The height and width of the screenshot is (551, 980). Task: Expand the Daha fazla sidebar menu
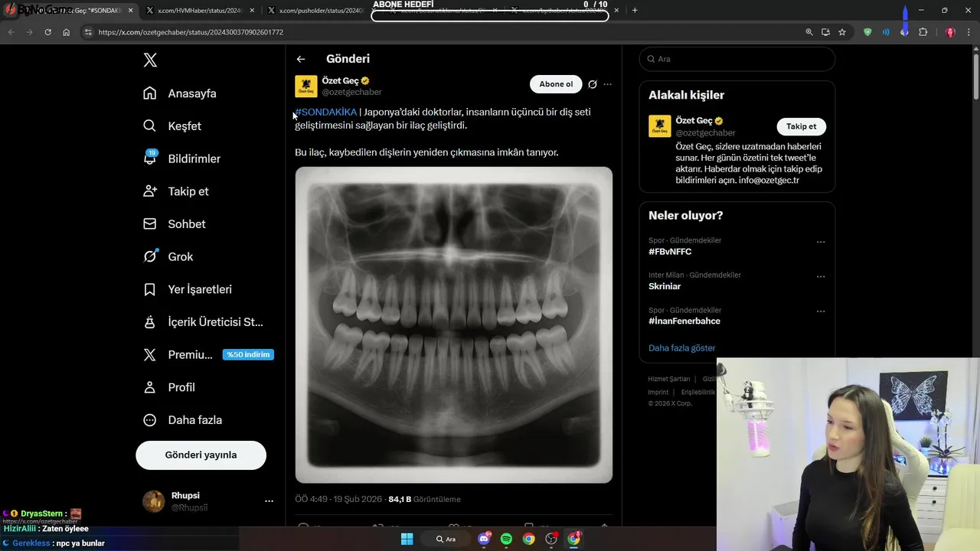pos(182,420)
